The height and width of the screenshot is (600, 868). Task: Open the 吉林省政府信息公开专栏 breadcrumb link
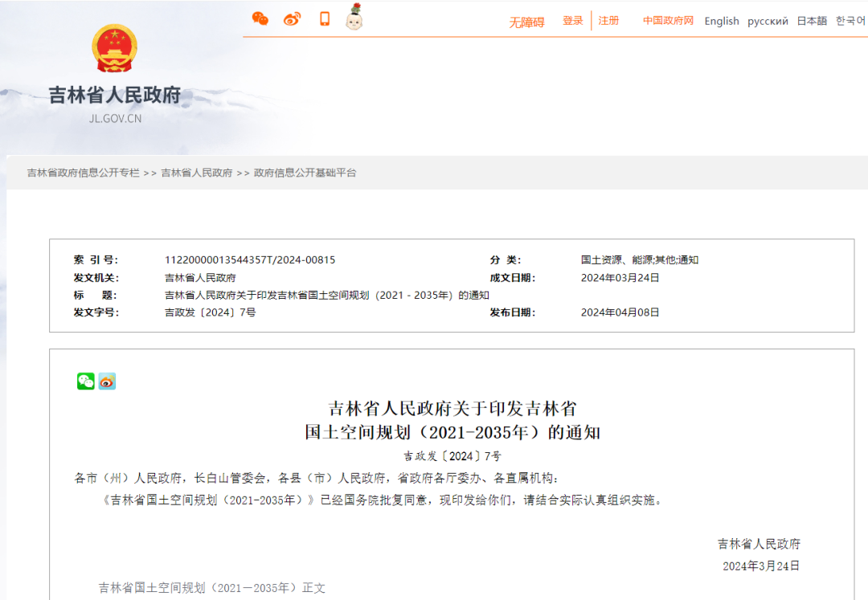click(x=83, y=172)
